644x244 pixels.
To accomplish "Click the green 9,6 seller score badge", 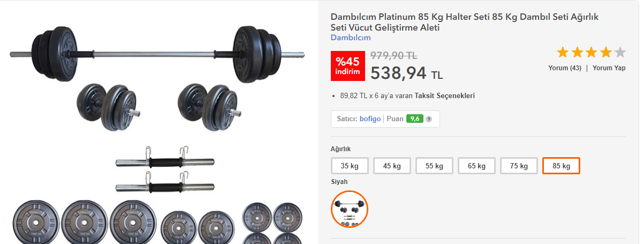I will pos(414,119).
